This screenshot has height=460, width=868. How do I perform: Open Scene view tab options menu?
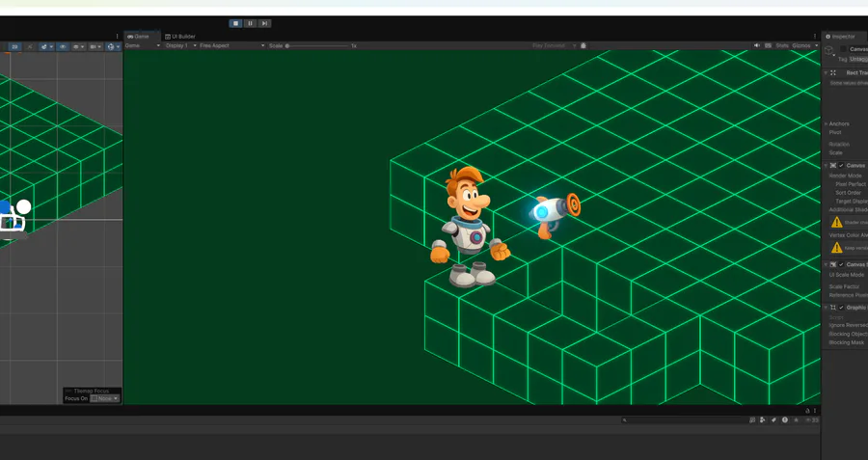(117, 37)
